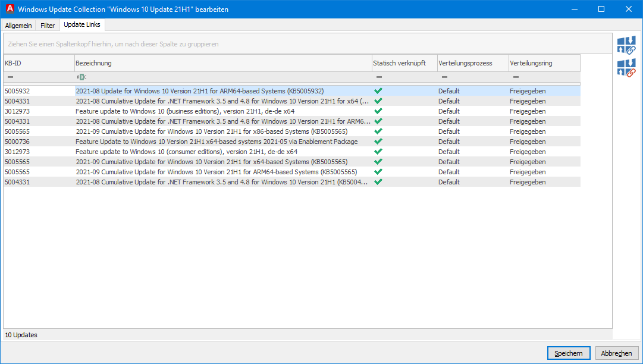Select 'Feature update to Windows 10 (consumer editions)' entry

tap(187, 152)
